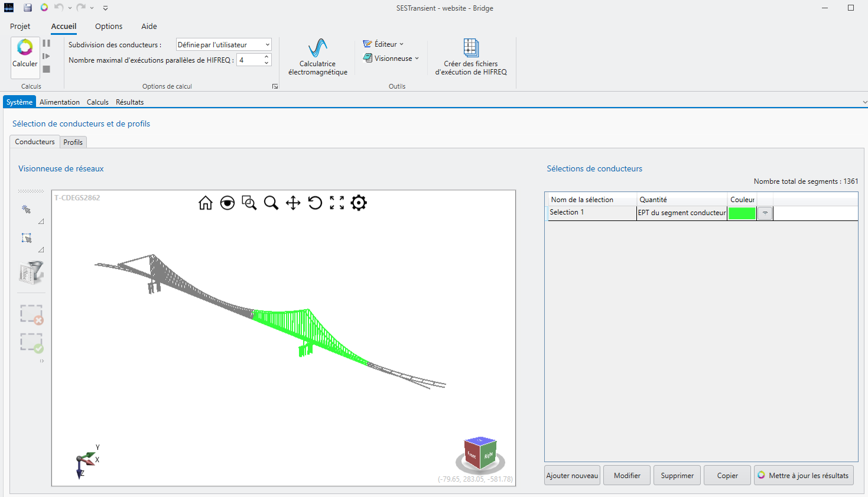Click the rotate icon in viewer toolbar
Viewport: 868px width, 497px height.
coord(315,203)
